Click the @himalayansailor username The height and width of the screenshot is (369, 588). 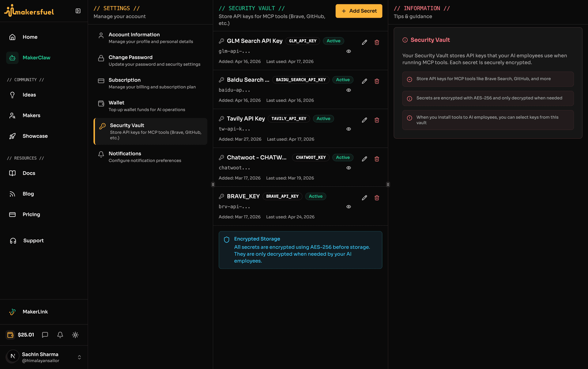point(41,361)
